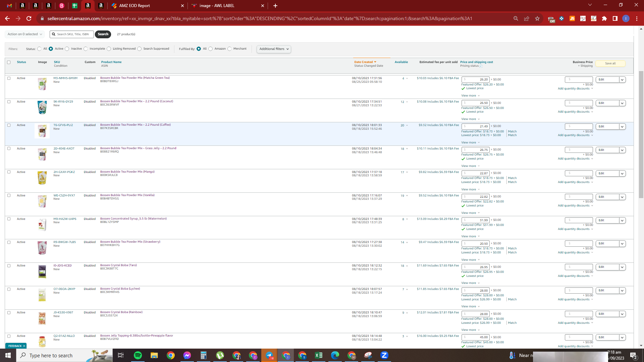Open SKU link T6-GFV6-PLI2

tap(63, 125)
